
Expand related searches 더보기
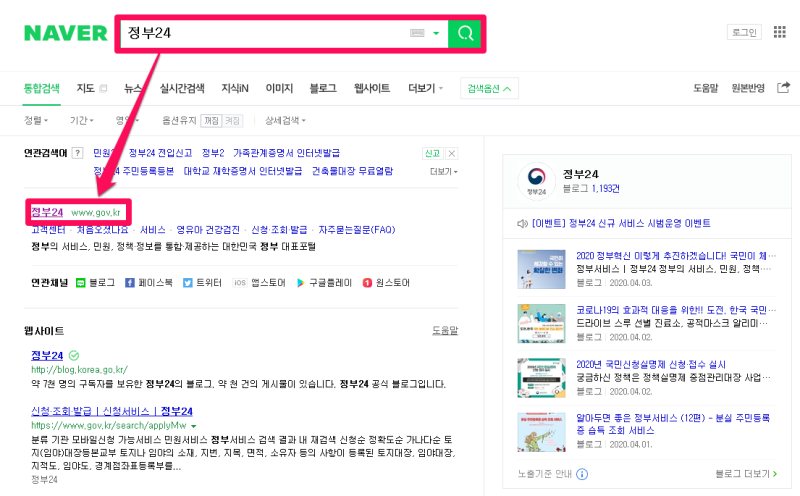pyautogui.click(x=443, y=171)
